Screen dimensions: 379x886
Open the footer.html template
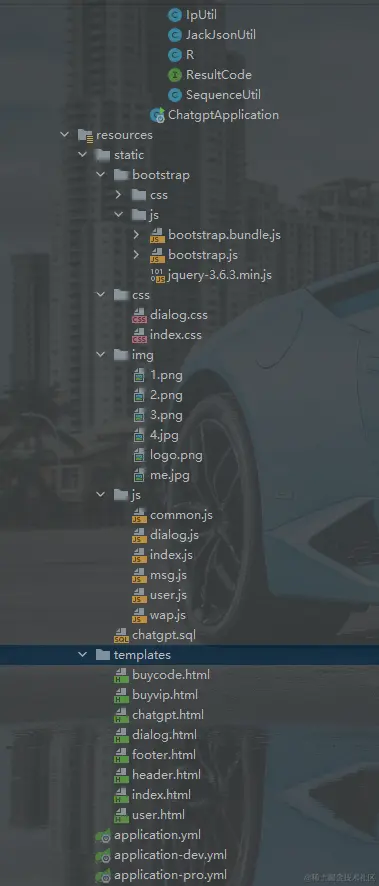pyautogui.click(x=164, y=755)
